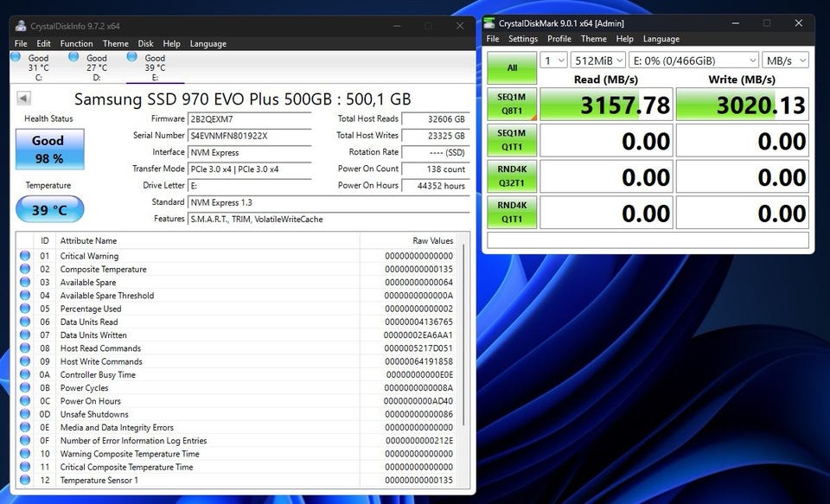Click the Composite Temperature status orb
830x504 pixels.
tap(25, 269)
